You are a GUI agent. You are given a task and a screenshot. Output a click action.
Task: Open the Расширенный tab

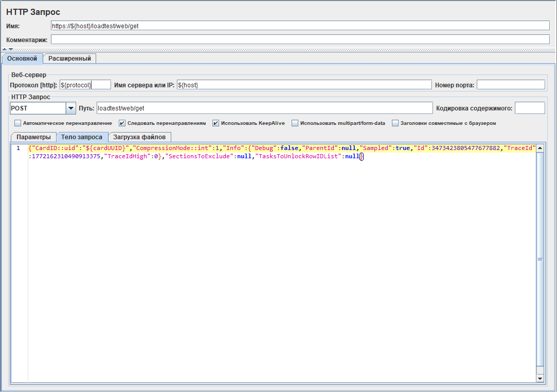coord(69,59)
